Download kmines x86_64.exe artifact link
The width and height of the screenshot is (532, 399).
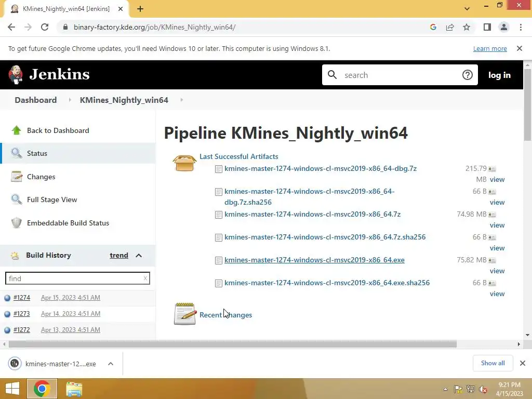click(x=314, y=260)
